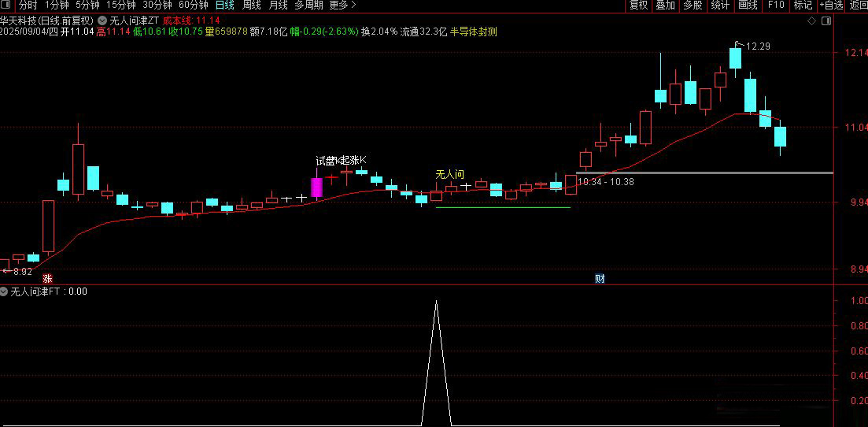Click the 华天科技(日线.前复权) title
Image resolution: width=868 pixels, height=427 pixels.
pos(47,20)
